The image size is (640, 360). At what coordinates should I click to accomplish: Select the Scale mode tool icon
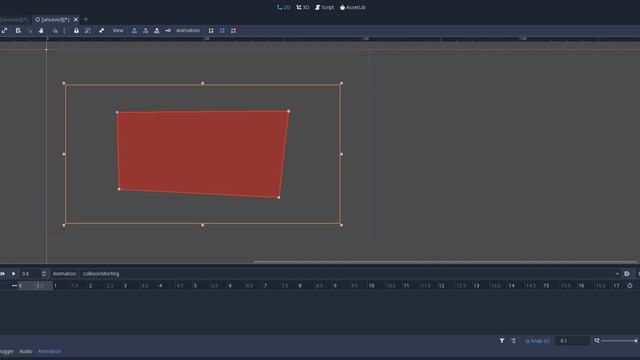tap(4, 31)
